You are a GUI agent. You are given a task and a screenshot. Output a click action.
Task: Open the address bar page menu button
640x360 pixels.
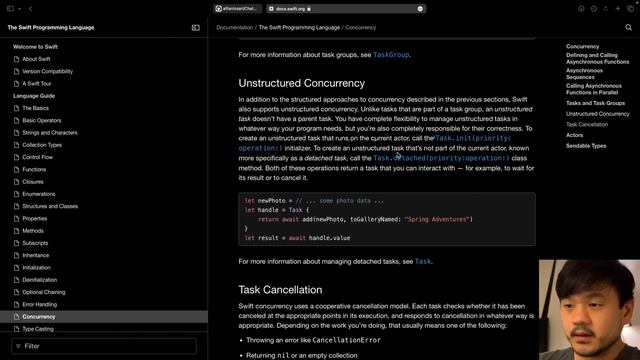(x=420, y=9)
